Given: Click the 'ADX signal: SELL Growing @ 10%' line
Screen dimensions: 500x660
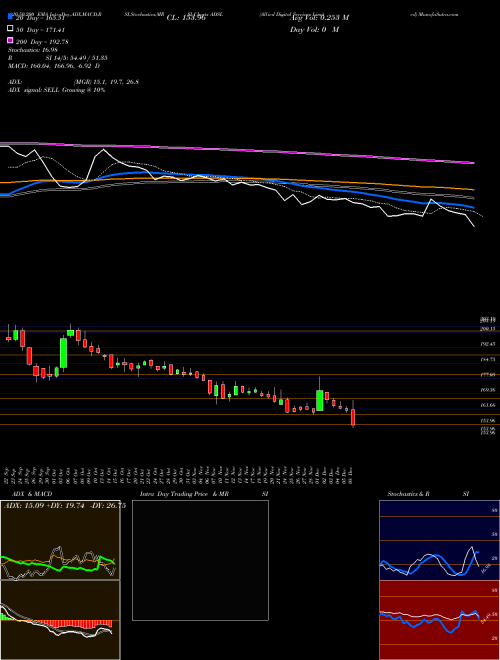Looking at the screenshot, I should pos(56,90).
